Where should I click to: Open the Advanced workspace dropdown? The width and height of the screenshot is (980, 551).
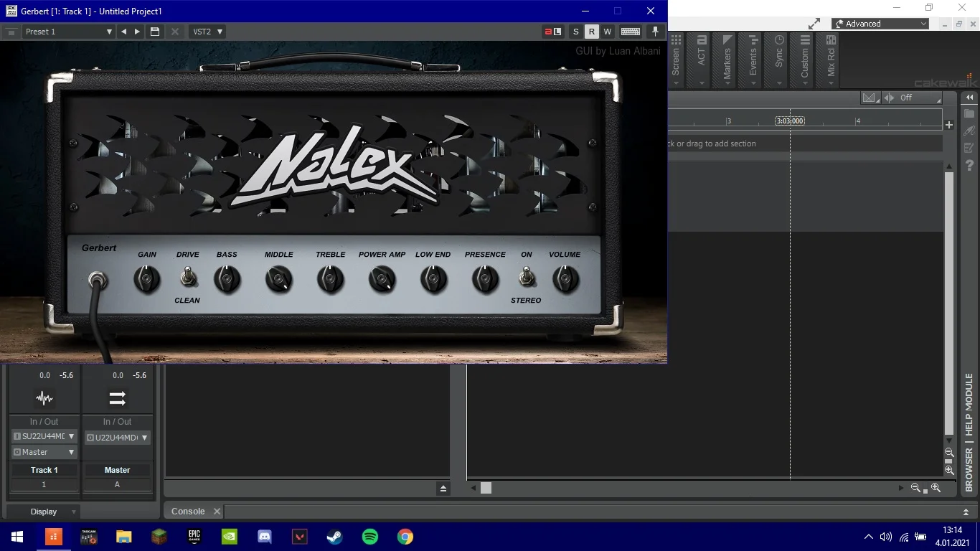[881, 24]
